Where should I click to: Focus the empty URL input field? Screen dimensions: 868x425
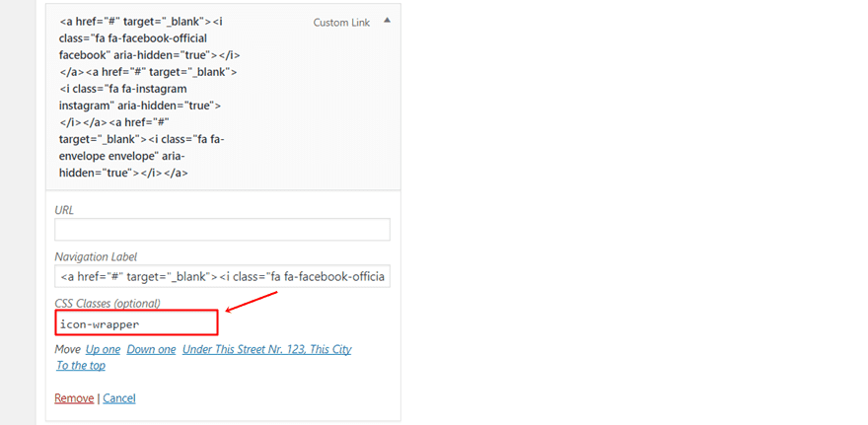[x=222, y=229]
